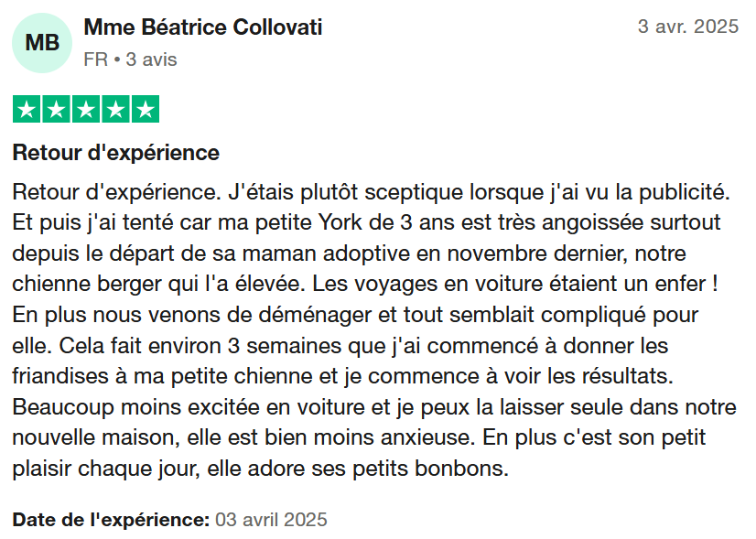
Task: Click the word 'publicité' in the first line
Action: pos(685,192)
